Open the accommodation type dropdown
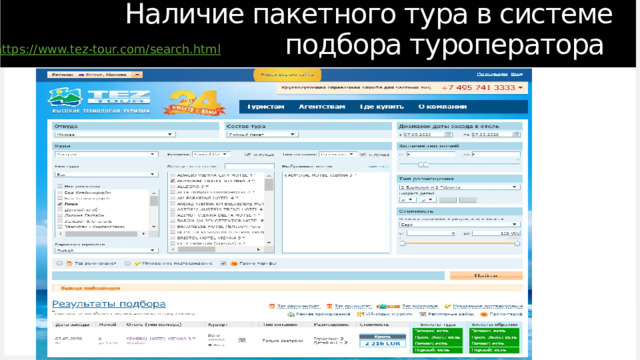The width and height of the screenshot is (640, 360). click(460, 187)
